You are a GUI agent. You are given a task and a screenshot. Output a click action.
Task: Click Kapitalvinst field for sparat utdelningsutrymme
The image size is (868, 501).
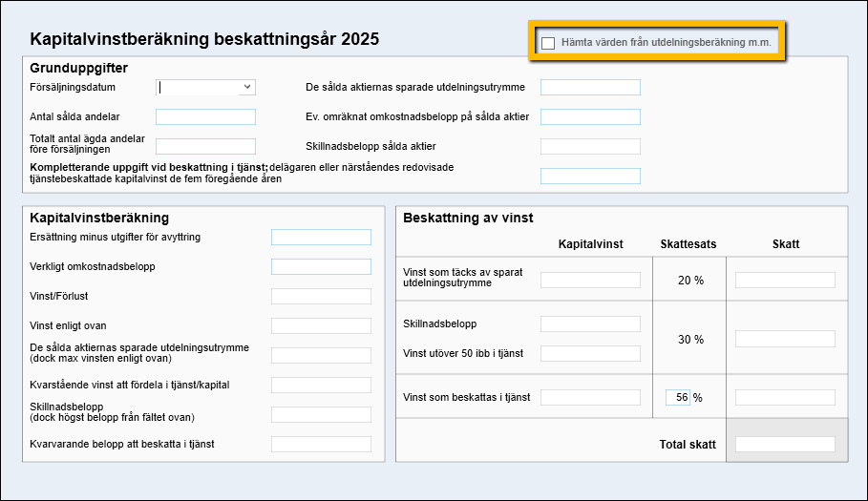[x=590, y=280]
